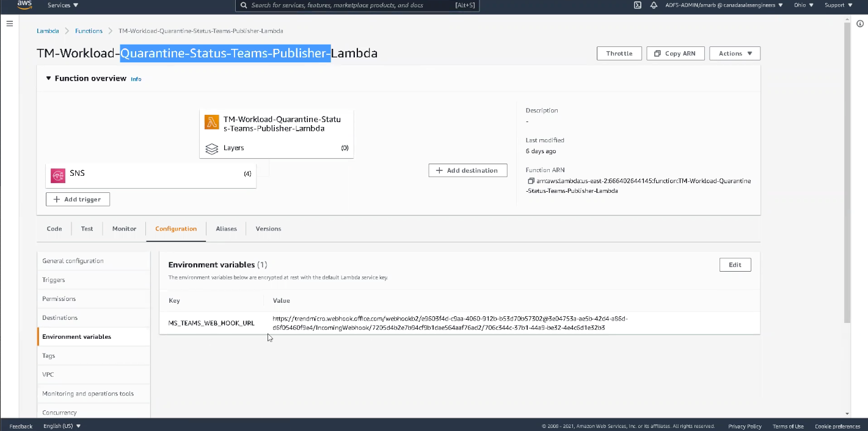Screen dimensions: 868x431
Task: Click the webhook URL value
Action: pyautogui.click(x=450, y=323)
